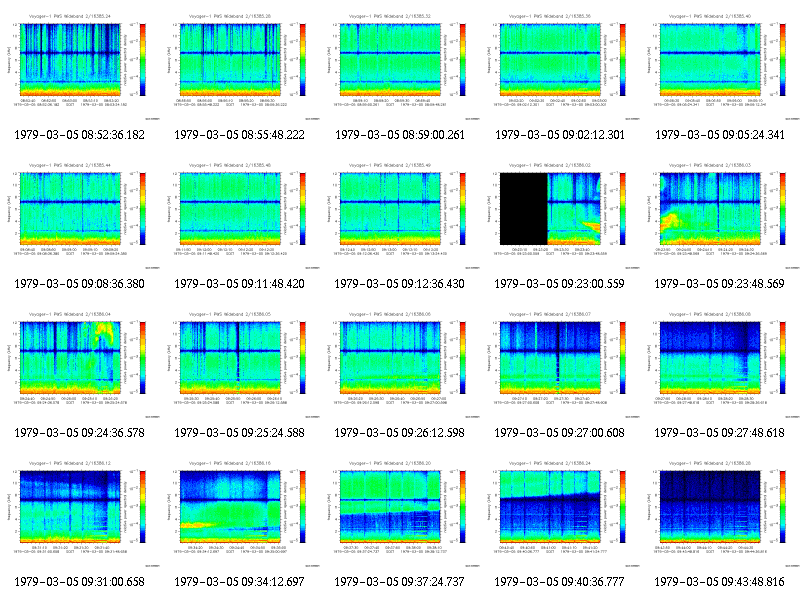Click the color scale bar of the 09:23:00.559 plot
The width and height of the screenshot is (800, 596).
pyautogui.click(x=623, y=209)
